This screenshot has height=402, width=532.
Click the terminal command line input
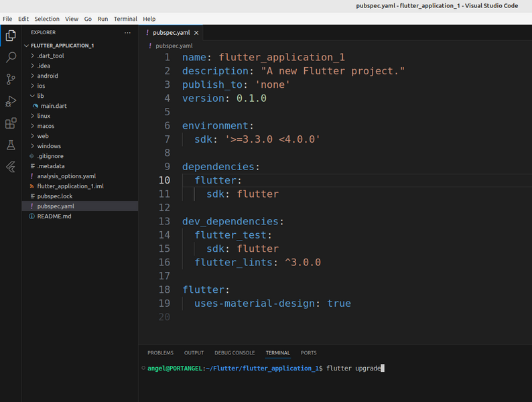(354, 368)
